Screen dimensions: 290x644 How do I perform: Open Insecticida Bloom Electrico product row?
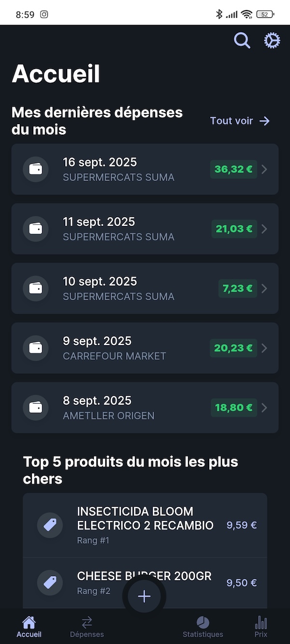click(x=145, y=525)
